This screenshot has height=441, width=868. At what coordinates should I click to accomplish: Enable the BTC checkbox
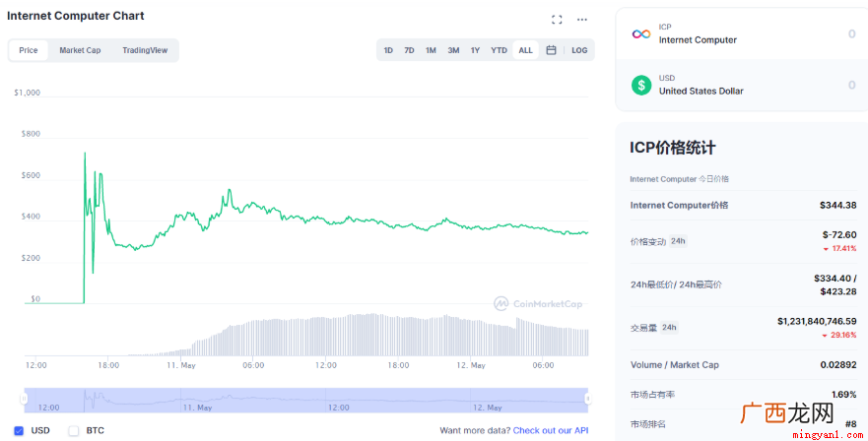pos(74,430)
